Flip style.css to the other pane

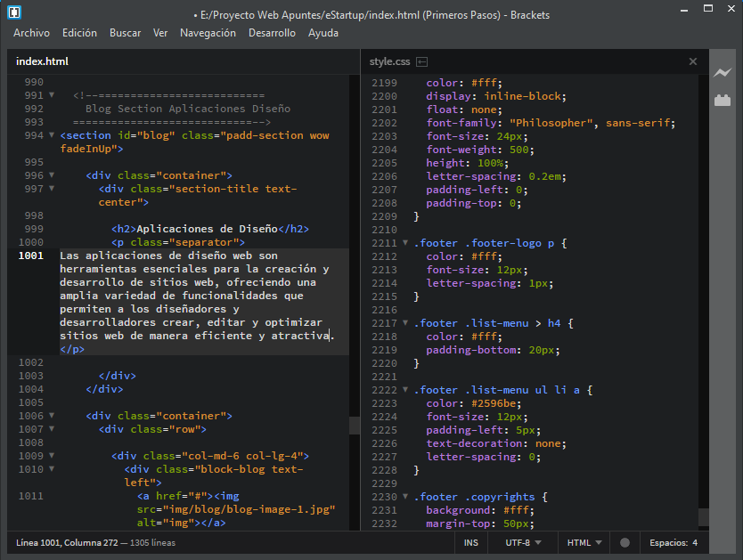tap(421, 61)
